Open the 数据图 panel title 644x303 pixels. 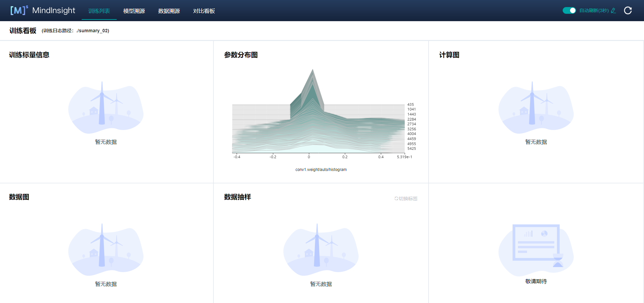pyautogui.click(x=19, y=197)
